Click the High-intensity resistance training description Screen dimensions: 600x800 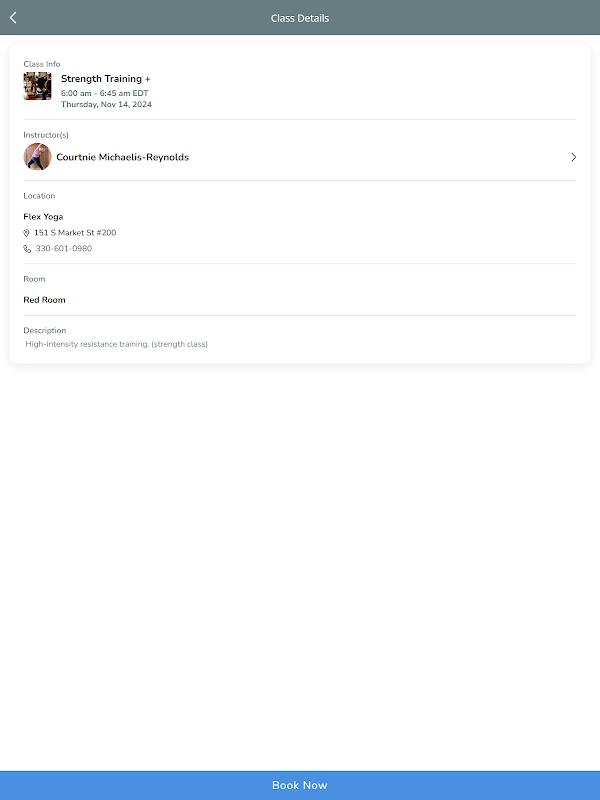click(117, 344)
